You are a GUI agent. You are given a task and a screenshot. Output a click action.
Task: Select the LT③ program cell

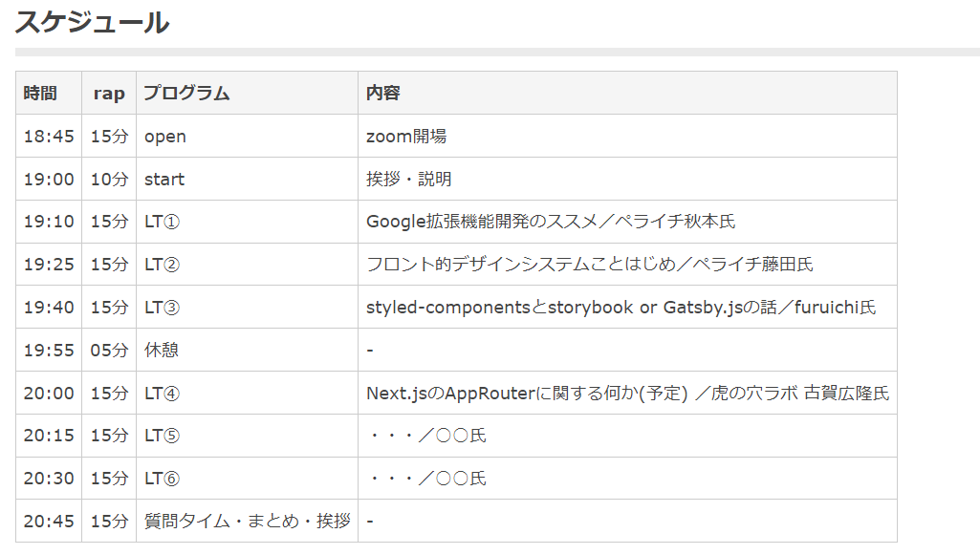pos(162,308)
